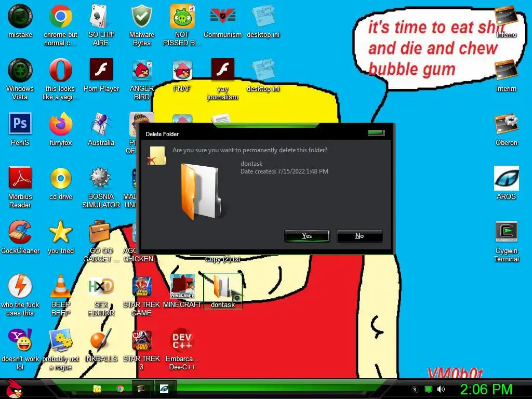Select the ANGER BIRD icon
532x399 pixels.
coord(141,79)
